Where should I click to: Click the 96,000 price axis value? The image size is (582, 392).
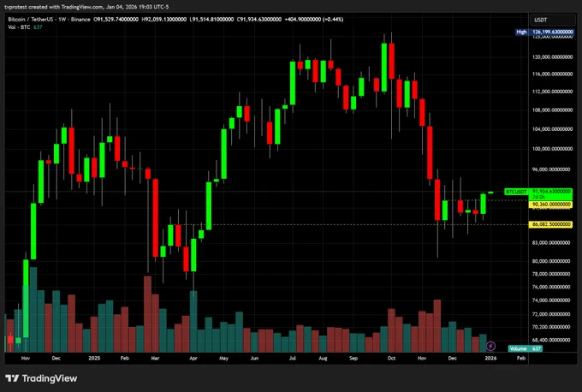point(552,169)
